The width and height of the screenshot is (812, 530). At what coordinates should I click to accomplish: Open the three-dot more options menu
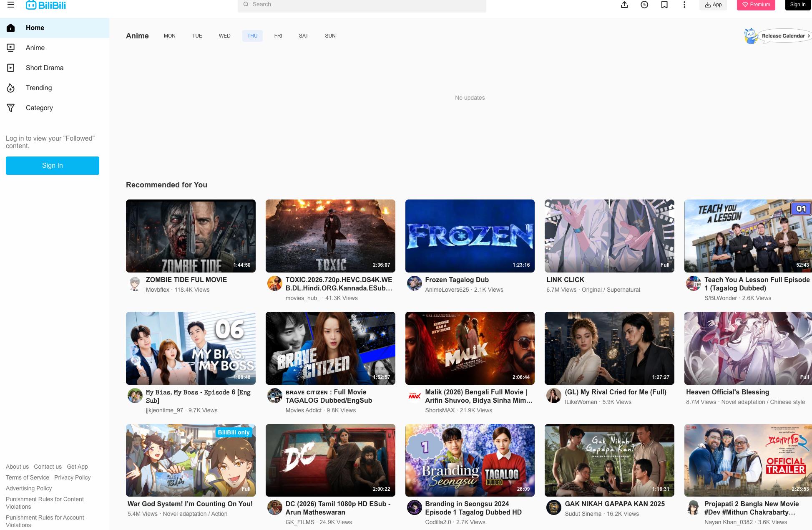(684, 5)
